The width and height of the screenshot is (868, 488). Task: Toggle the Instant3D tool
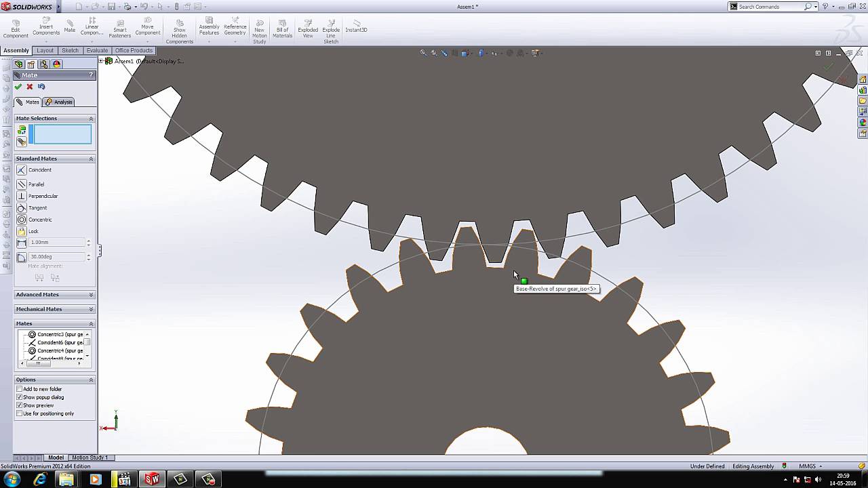356,25
